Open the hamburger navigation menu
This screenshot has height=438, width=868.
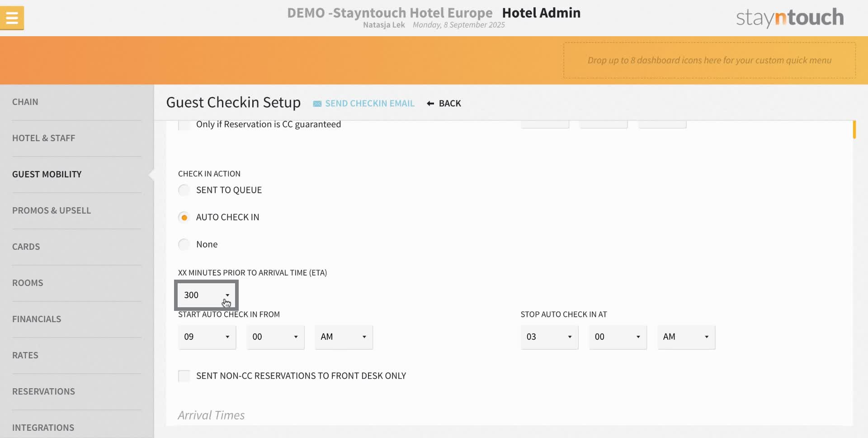(12, 18)
